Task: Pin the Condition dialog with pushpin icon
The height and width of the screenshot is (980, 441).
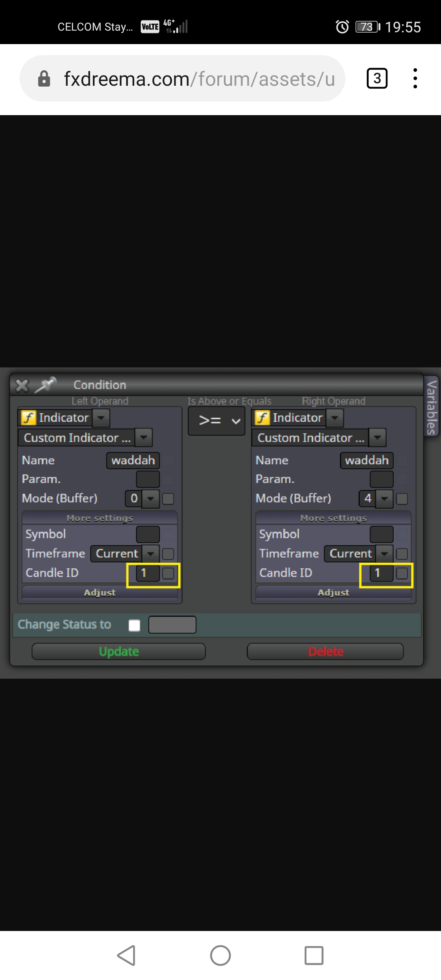Action: tap(45, 385)
